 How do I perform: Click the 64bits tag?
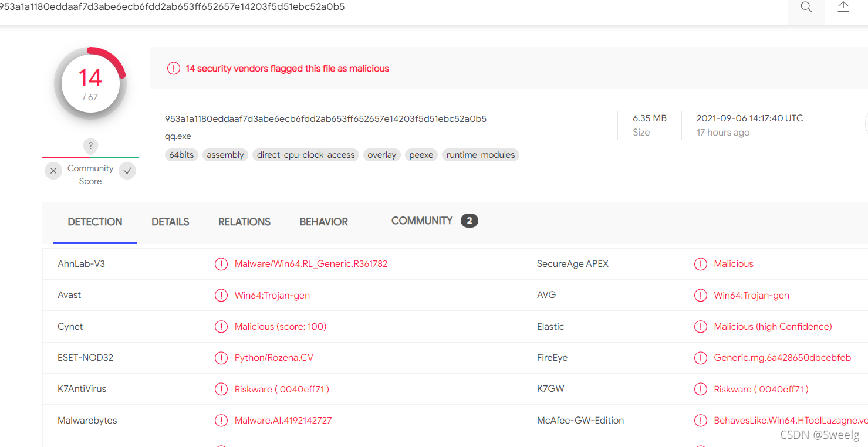pos(181,155)
